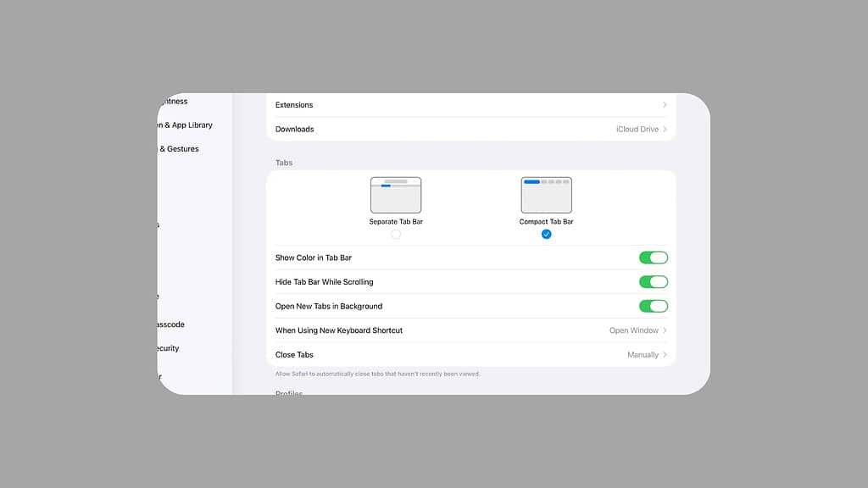Open the Extensions settings row
The height and width of the screenshot is (488, 868).
click(x=470, y=104)
